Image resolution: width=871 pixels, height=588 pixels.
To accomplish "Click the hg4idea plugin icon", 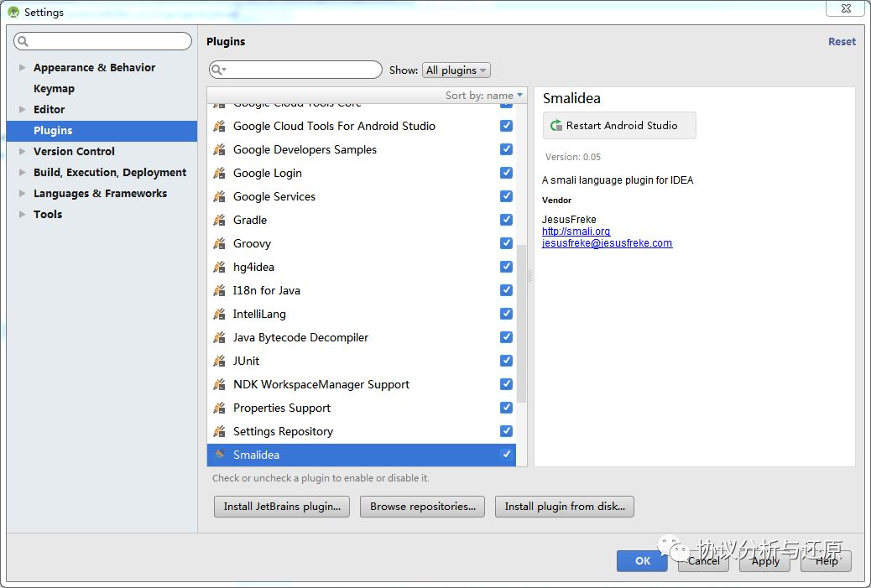I will coord(219,267).
